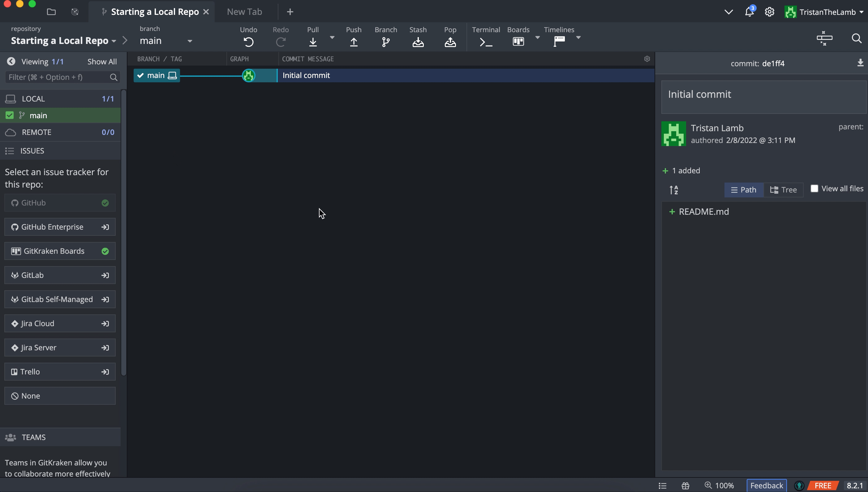Click the graph column settings gear
Screen dimensions: 868x492
click(647, 59)
